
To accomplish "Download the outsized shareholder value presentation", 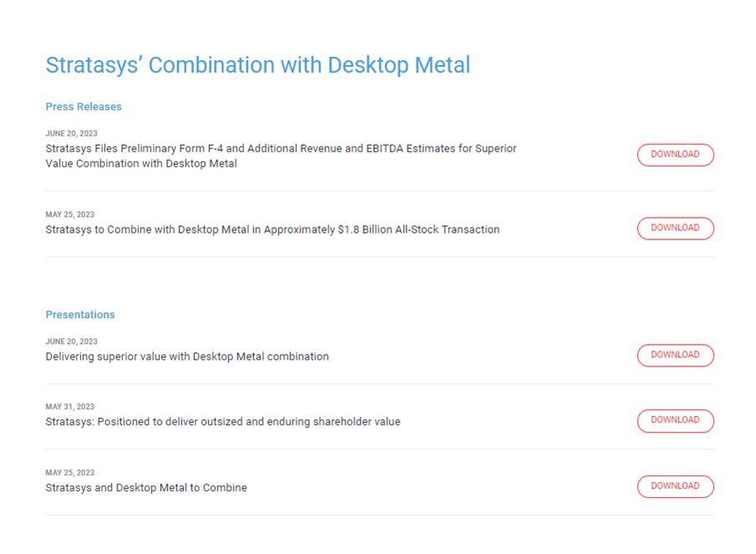I will pos(675,420).
